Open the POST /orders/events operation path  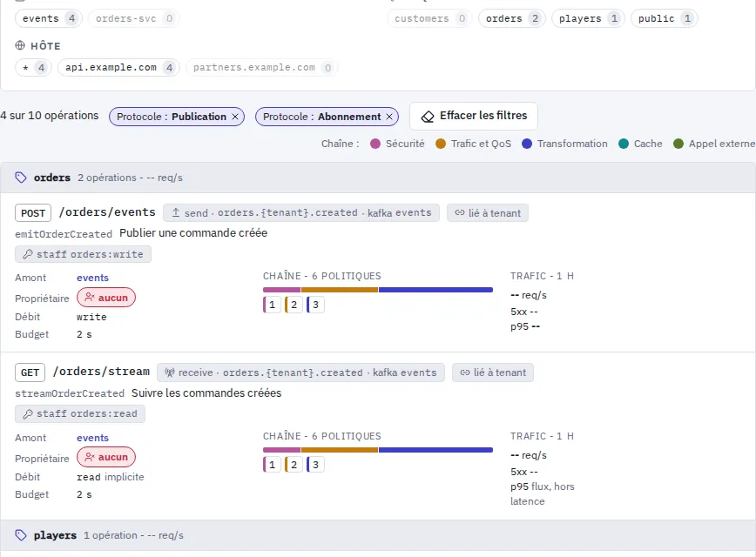click(107, 212)
